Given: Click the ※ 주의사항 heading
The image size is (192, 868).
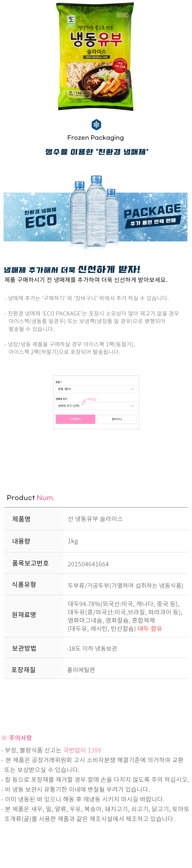Looking at the screenshot, I should [x=16, y=738].
